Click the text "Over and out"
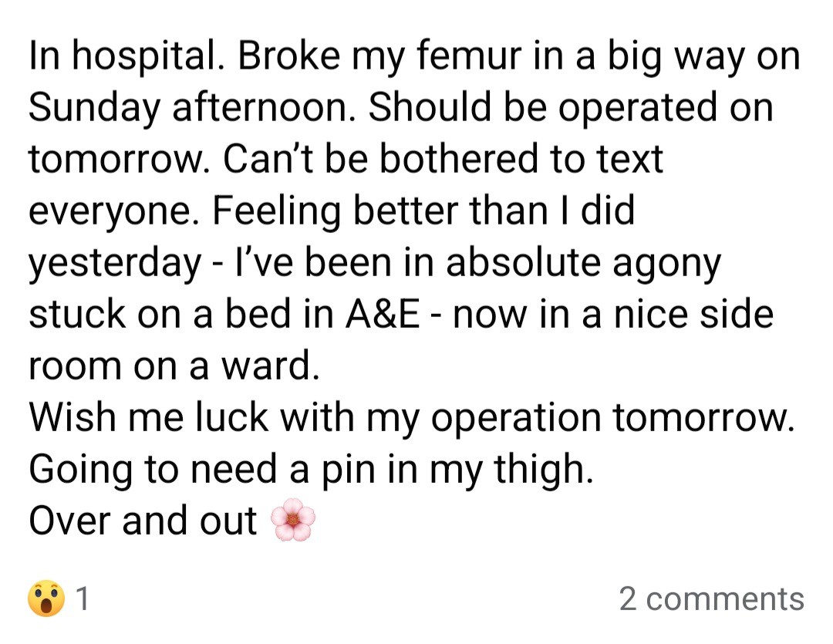The height and width of the screenshot is (644, 833). [x=142, y=521]
